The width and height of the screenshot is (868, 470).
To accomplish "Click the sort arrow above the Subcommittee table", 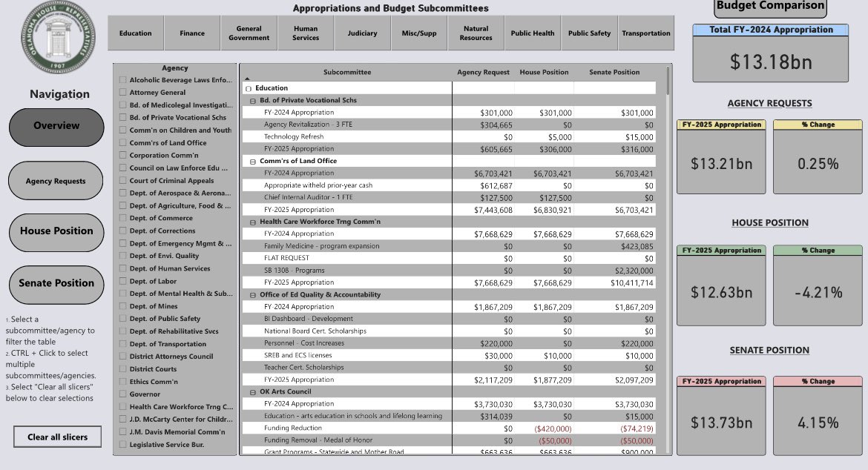I will (248, 79).
